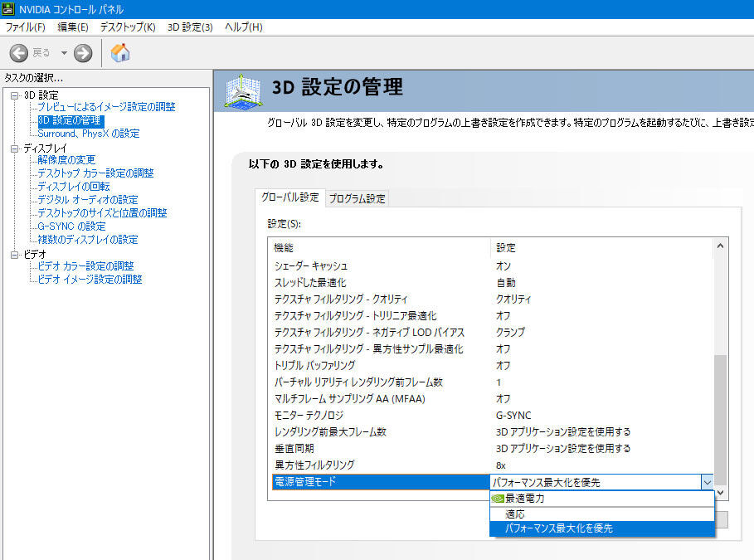This screenshot has height=560, width=754.
Task: Open デスクトップのサイズと位置の調整 page
Action: point(102,212)
